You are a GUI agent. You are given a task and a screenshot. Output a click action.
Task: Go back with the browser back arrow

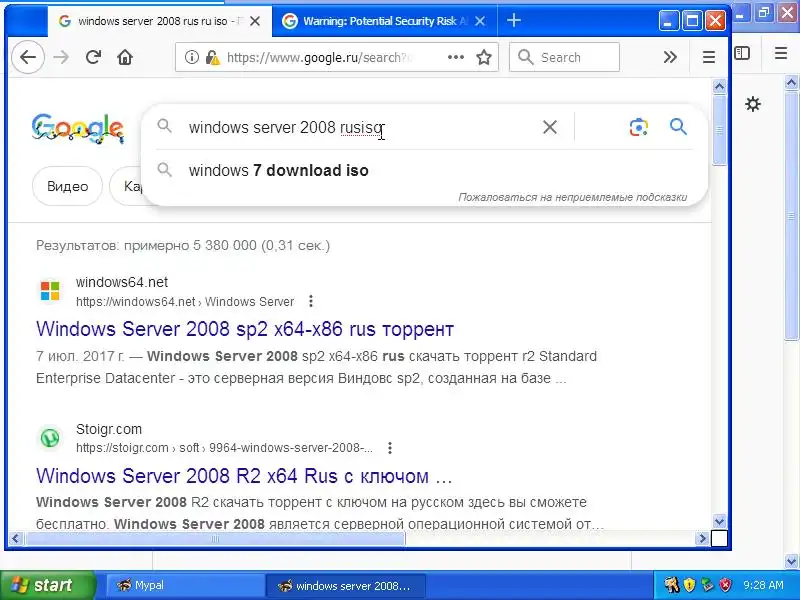click(x=28, y=57)
